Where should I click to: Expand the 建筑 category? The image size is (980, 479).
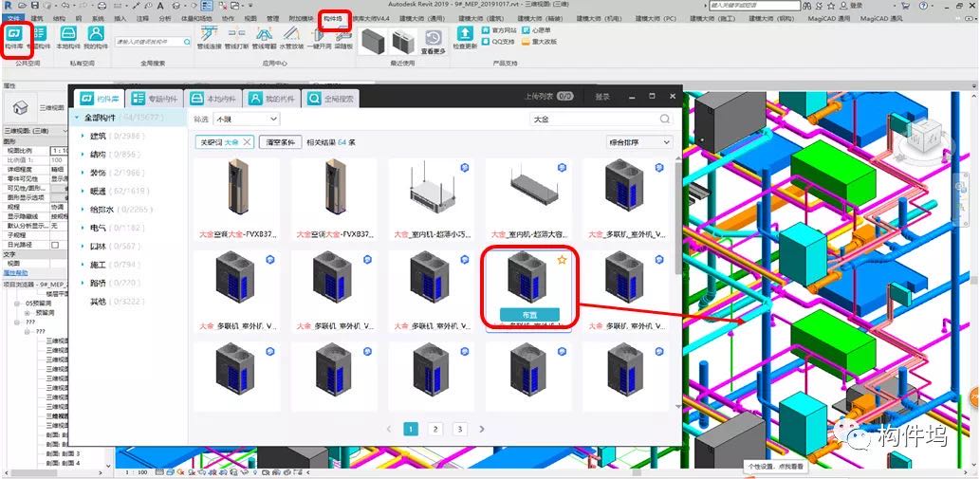[83, 137]
